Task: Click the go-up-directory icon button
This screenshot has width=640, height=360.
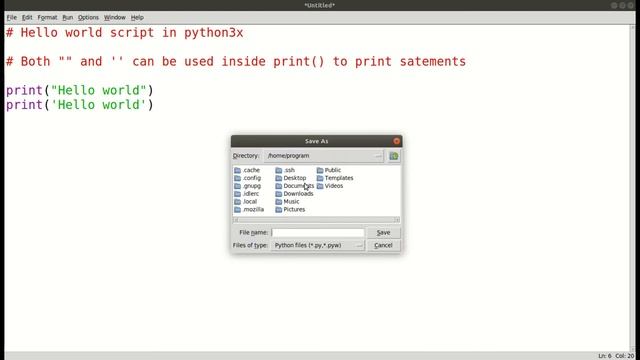Action: tap(393, 156)
